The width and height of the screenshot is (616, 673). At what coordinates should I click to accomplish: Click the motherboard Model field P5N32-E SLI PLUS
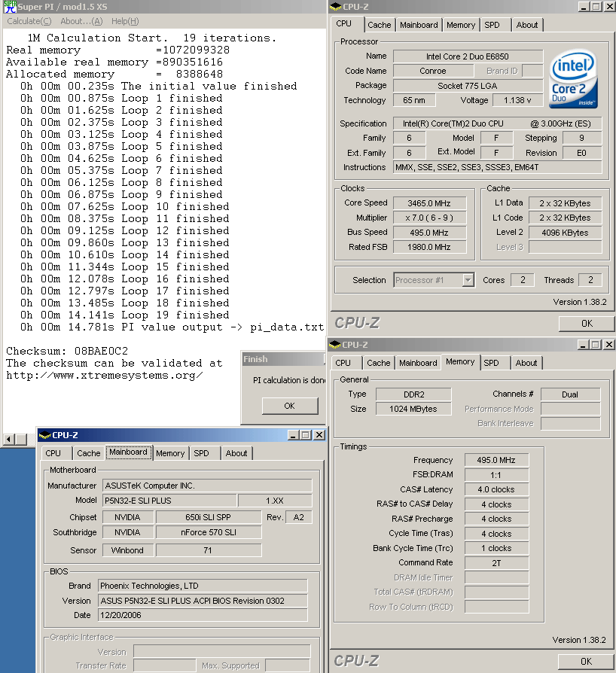click(x=169, y=501)
